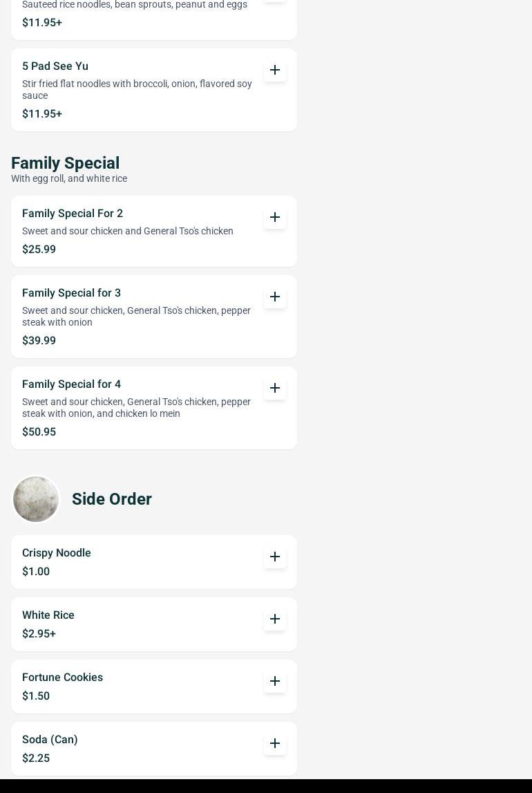
Task: Add Family Special for 3 to cart
Action: coord(275,297)
